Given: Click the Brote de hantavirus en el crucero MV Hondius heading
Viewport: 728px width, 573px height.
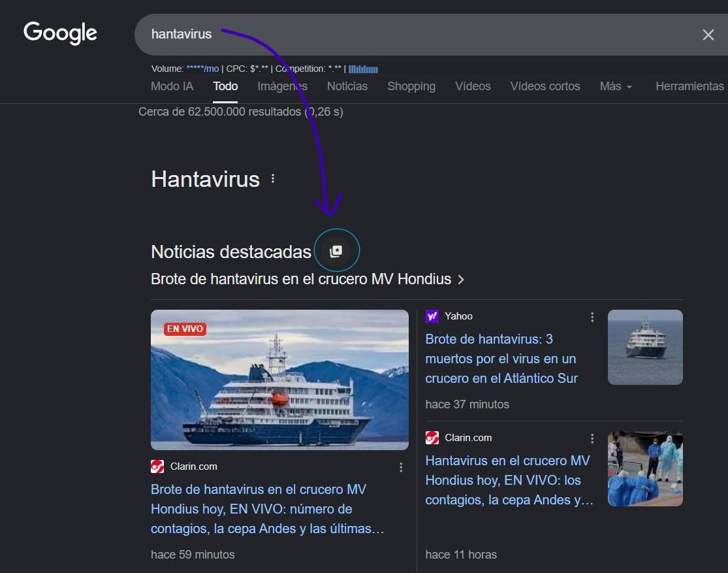Looking at the screenshot, I should [301, 279].
